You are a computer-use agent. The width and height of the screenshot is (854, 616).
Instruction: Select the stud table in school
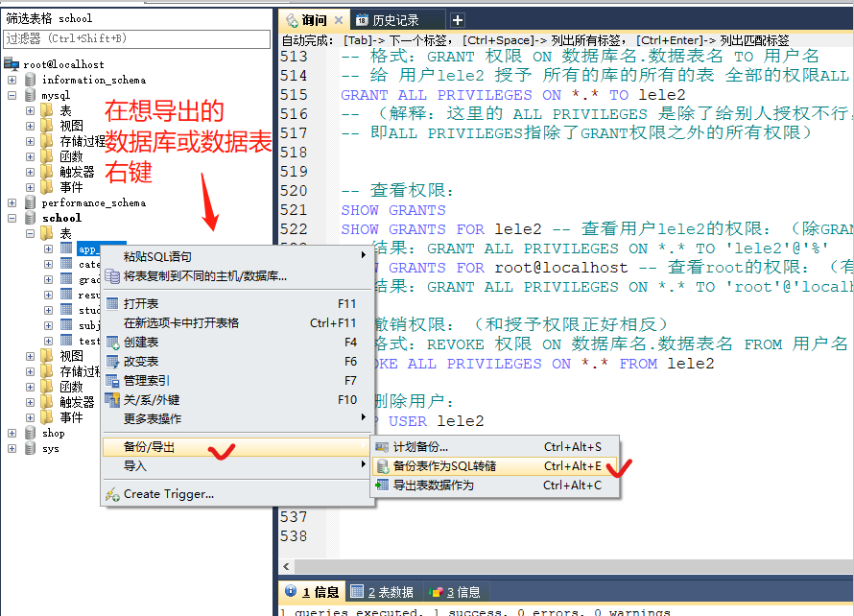tap(89, 310)
